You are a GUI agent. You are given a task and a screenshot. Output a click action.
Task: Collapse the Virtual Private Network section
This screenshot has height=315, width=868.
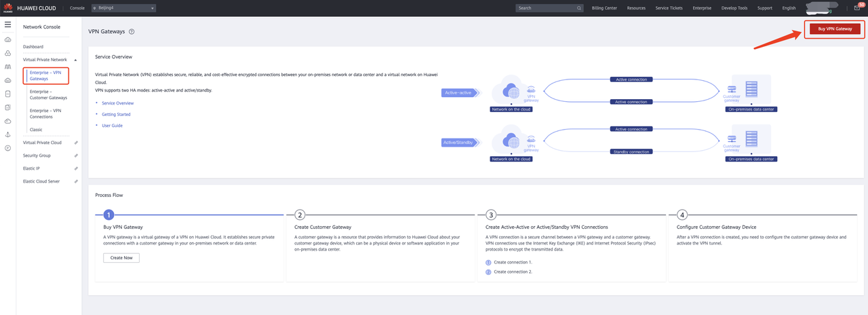click(75, 60)
